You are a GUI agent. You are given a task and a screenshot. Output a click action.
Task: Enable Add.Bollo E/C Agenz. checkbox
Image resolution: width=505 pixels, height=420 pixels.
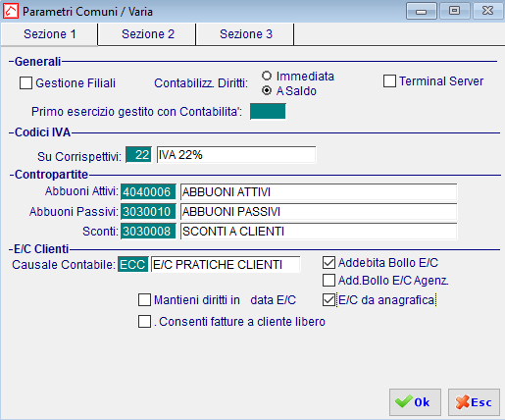coord(328,280)
